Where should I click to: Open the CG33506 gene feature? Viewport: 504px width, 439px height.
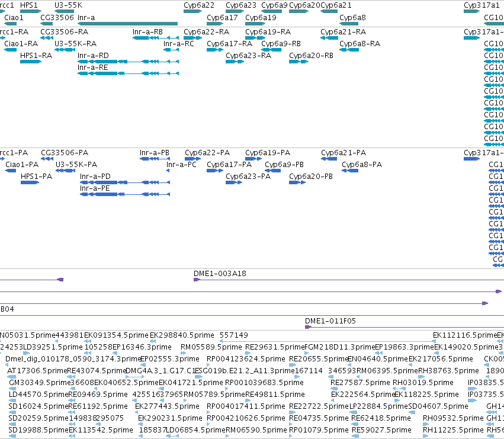pyautogui.click(x=47, y=24)
